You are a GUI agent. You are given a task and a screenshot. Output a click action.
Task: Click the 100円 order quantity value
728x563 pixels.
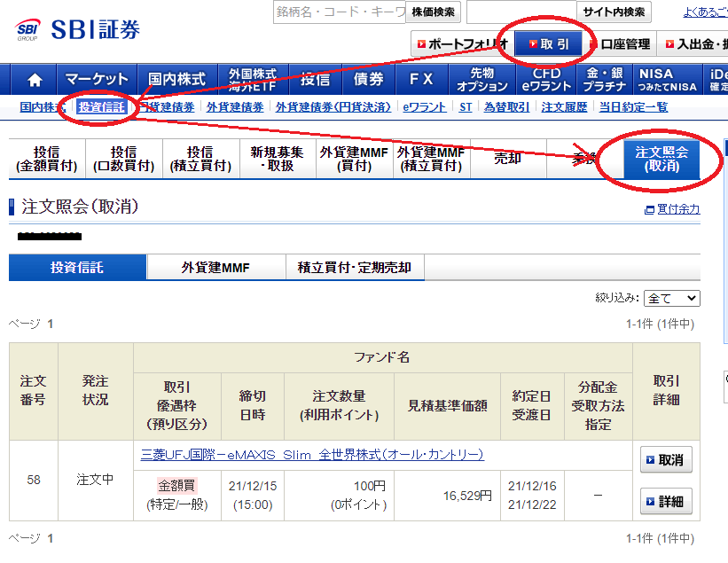370,486
